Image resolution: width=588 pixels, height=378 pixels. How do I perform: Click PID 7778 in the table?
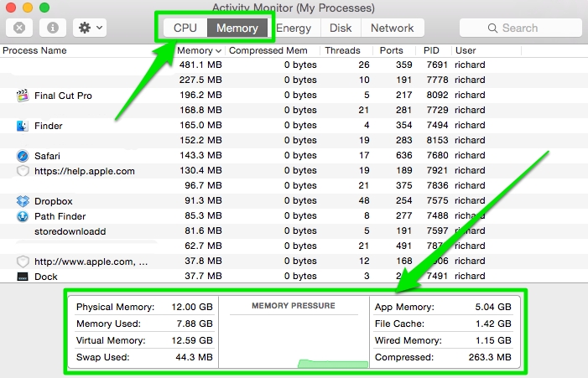[x=437, y=80]
